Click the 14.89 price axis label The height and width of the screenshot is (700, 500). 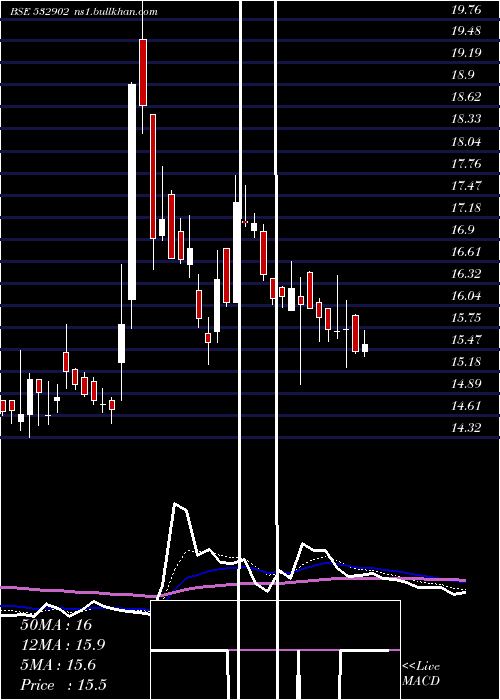click(466, 384)
